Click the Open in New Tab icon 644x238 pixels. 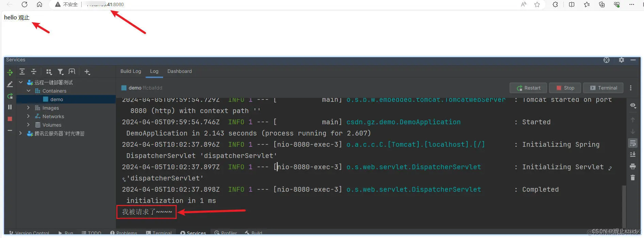[x=72, y=72]
